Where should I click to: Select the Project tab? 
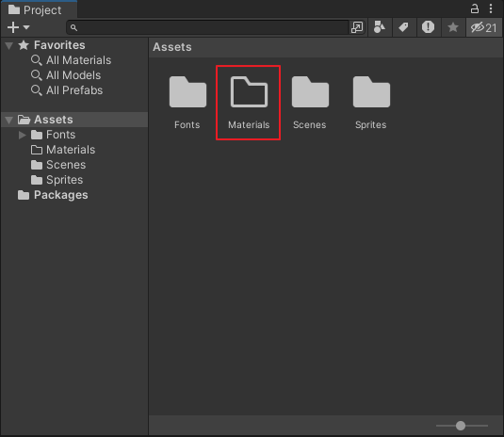pos(39,9)
